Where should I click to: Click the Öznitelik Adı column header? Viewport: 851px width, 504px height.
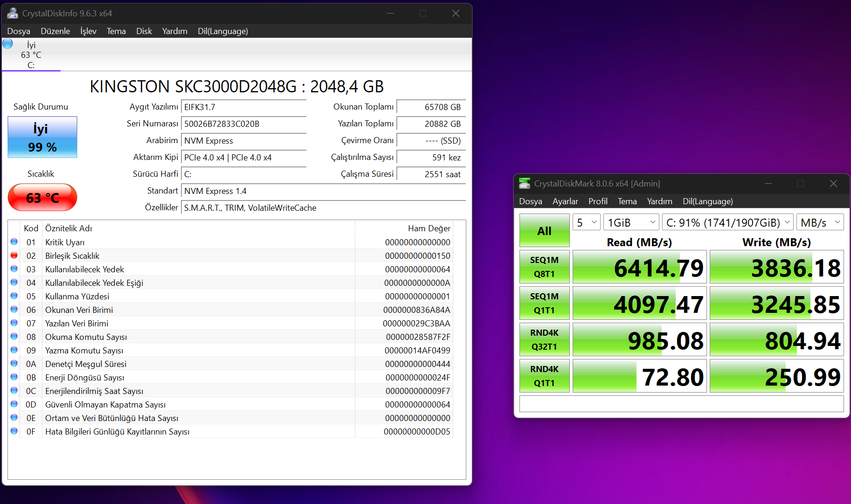point(199,228)
